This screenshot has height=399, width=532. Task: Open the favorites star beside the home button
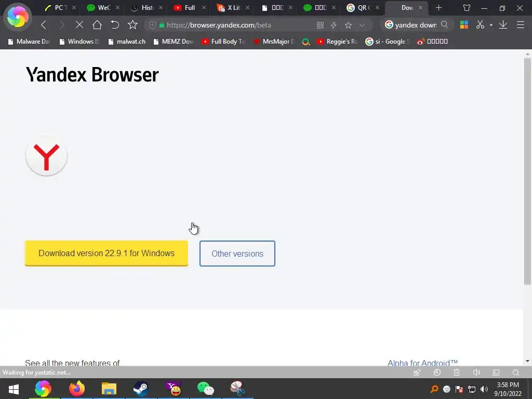pyautogui.click(x=132, y=25)
